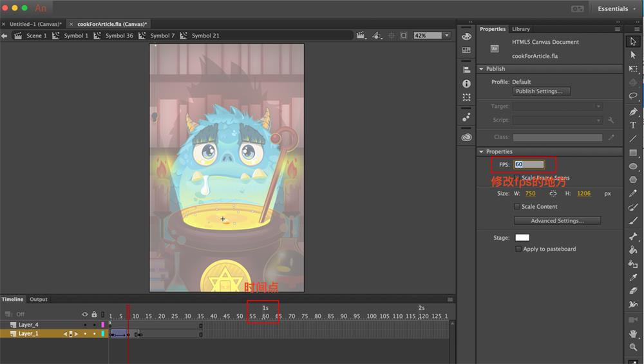
Task: Toggle visibility dot for Layer_4
Action: (x=84, y=325)
